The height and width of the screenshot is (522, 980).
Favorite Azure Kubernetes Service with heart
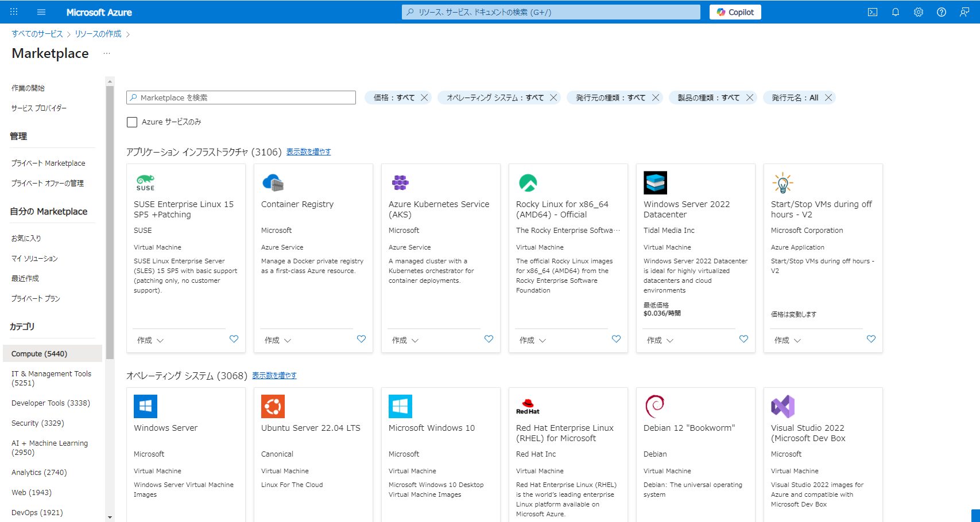click(489, 339)
